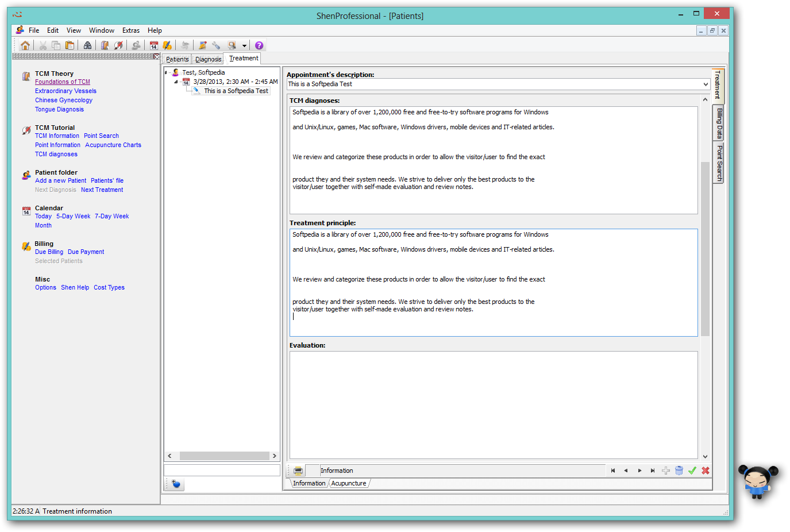Click the blue icon below patient tree

click(176, 484)
